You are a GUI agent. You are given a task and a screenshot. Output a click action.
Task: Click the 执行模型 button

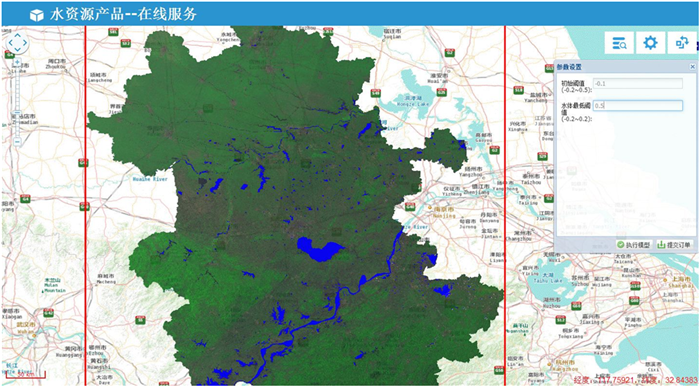[x=633, y=245]
